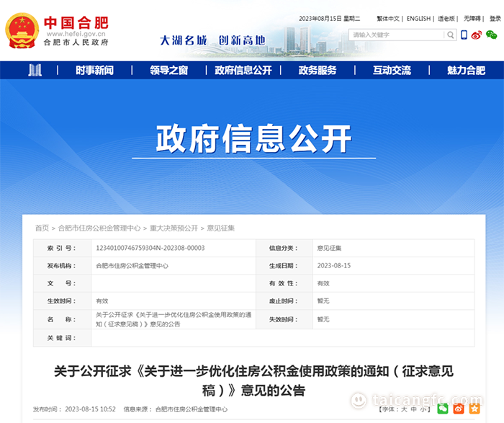Open the 时事新闻 menu
Screen dimensions: 504x423
click(94, 70)
